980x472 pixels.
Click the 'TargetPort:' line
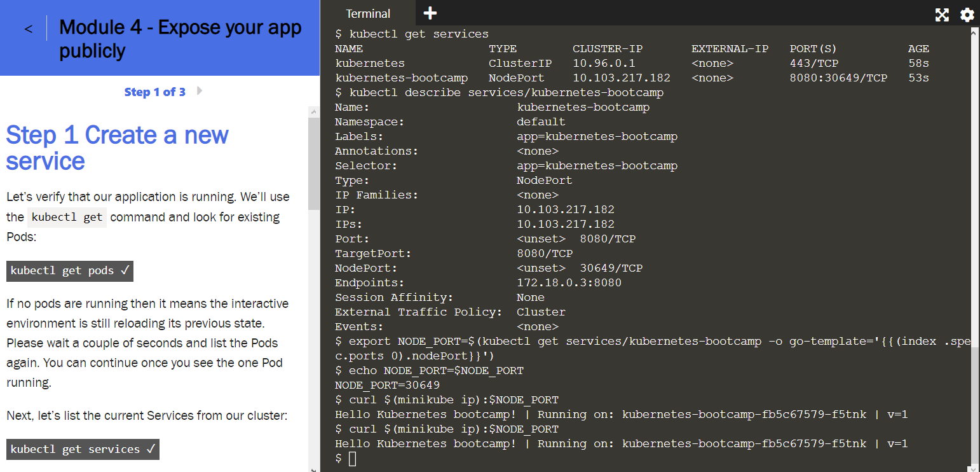pos(454,254)
